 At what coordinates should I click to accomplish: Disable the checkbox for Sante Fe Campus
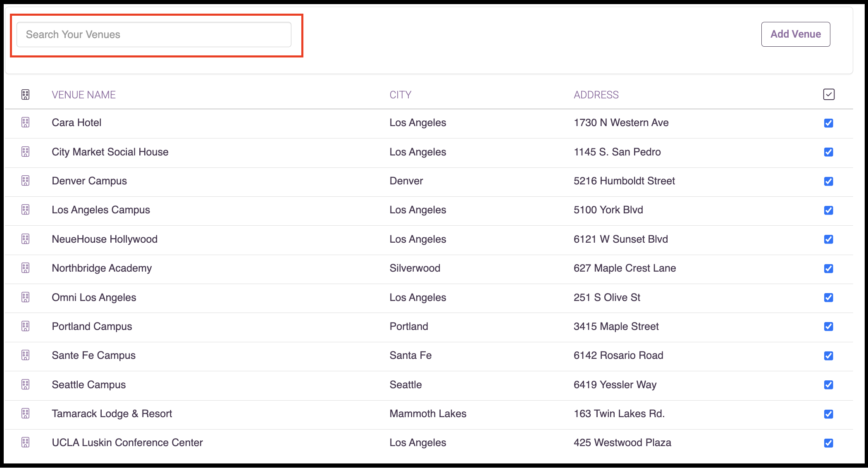point(829,356)
